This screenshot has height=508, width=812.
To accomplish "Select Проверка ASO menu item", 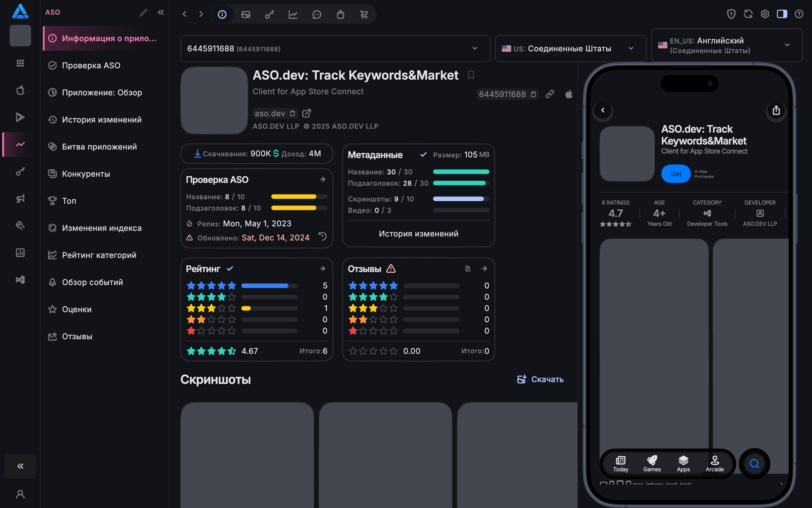I will coord(104,65).
